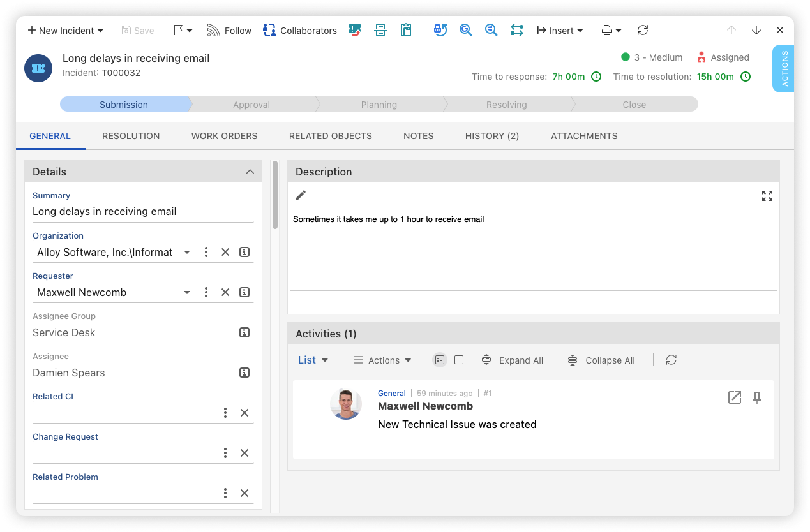Show Organization info card
Viewport: 810px width, 532px height.
244,253
